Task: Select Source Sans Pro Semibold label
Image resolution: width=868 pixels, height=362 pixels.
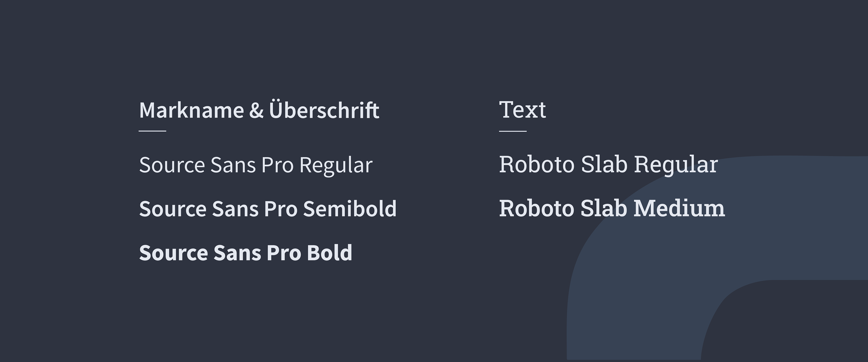Action: click(x=268, y=209)
